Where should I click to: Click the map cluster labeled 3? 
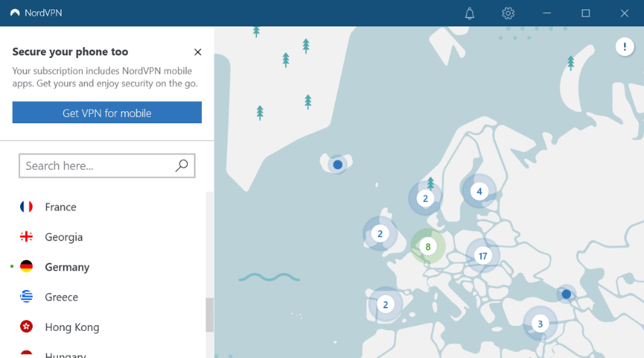[540, 324]
